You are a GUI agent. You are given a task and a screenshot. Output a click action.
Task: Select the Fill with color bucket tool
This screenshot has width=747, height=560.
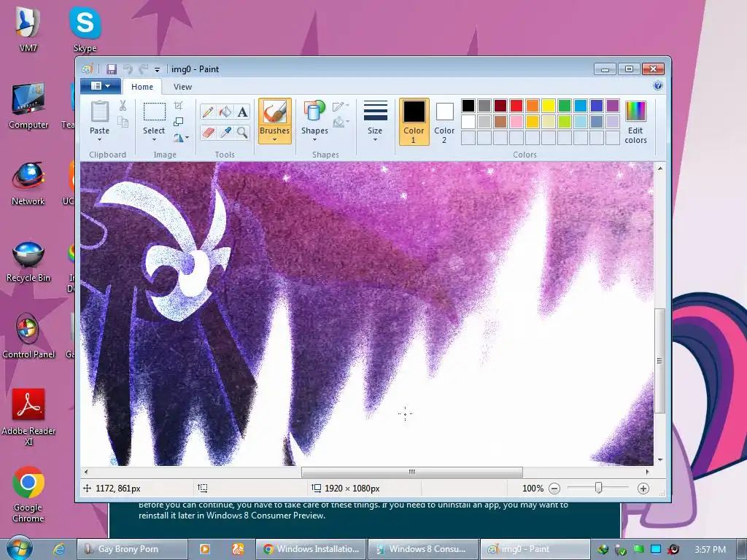pos(225,112)
